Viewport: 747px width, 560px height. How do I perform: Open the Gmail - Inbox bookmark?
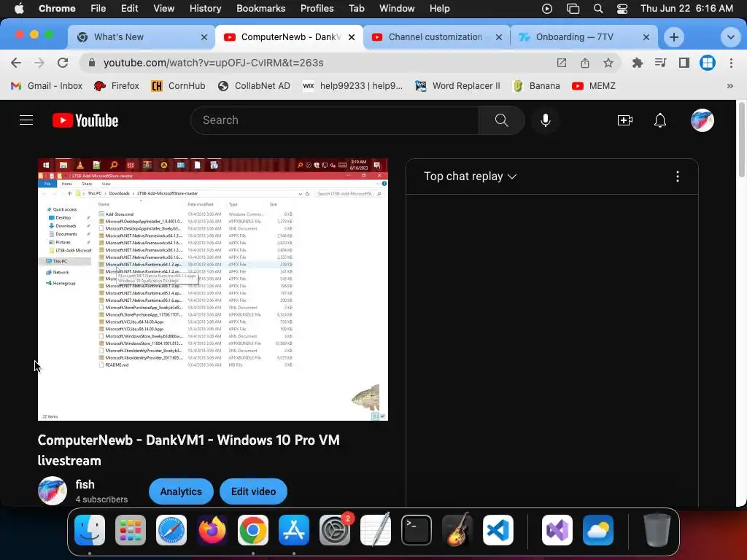47,86
